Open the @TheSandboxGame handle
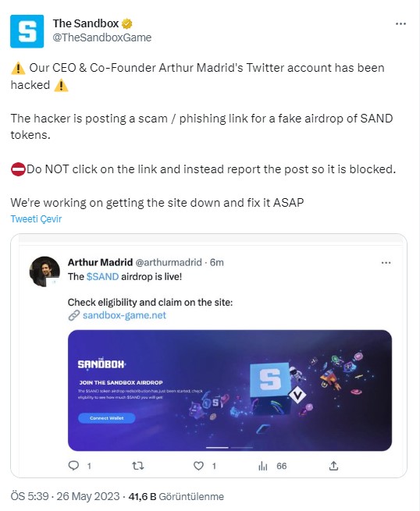The image size is (420, 511). [x=102, y=37]
